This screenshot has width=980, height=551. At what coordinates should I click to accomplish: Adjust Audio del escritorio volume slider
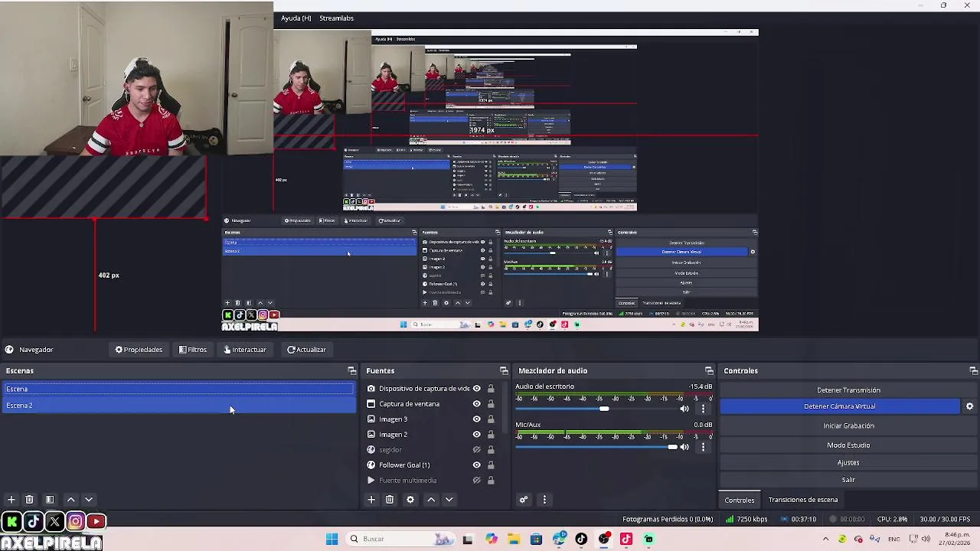click(604, 409)
